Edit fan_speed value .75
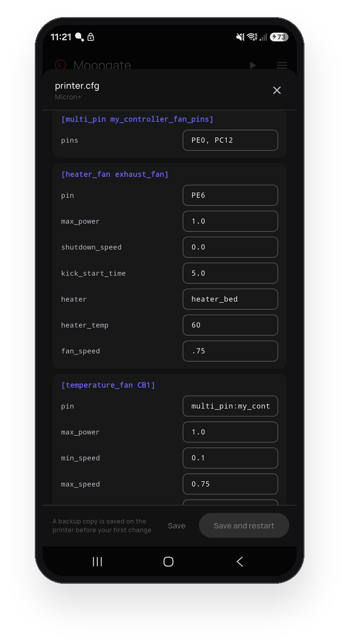 pyautogui.click(x=230, y=351)
